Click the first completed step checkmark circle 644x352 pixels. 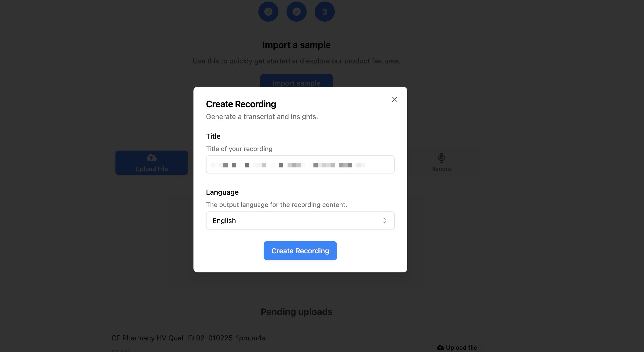pos(268,12)
